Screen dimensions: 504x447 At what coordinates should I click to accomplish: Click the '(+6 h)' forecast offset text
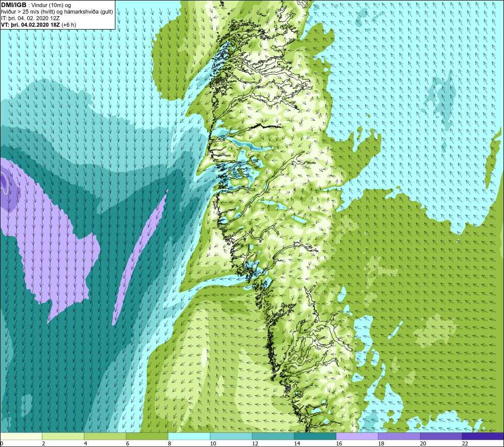tap(69, 25)
